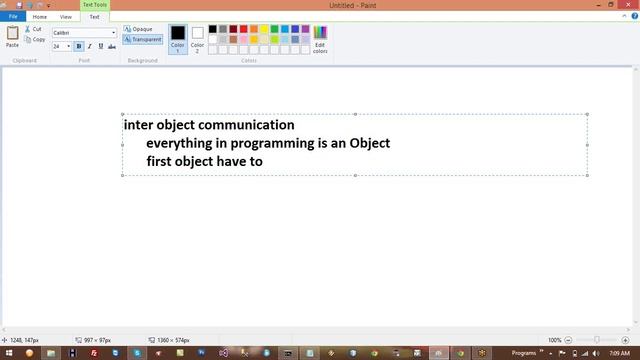640x360 pixels.
Task: Click the Redo icon in quick access toolbar
Action: click(x=40, y=5)
